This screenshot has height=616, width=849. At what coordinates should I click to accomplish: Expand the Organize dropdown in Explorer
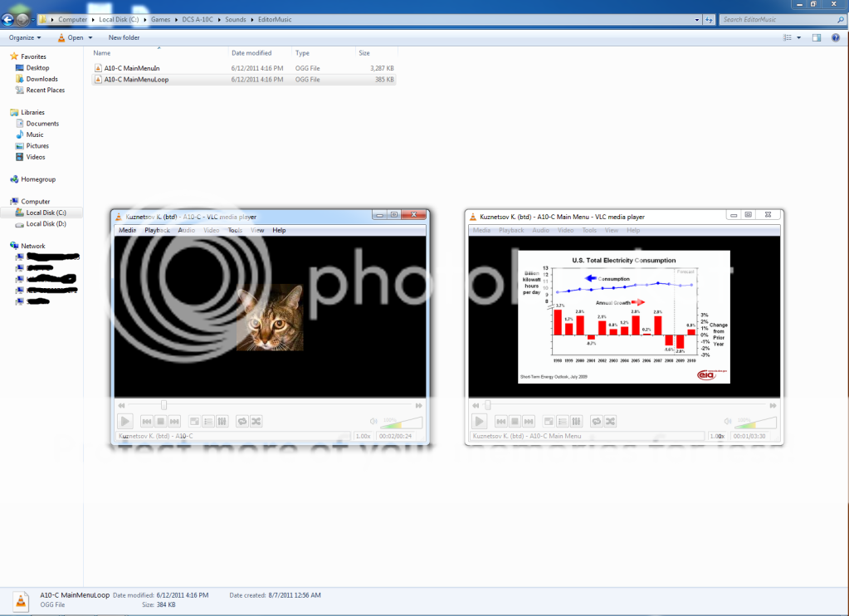[x=25, y=37]
